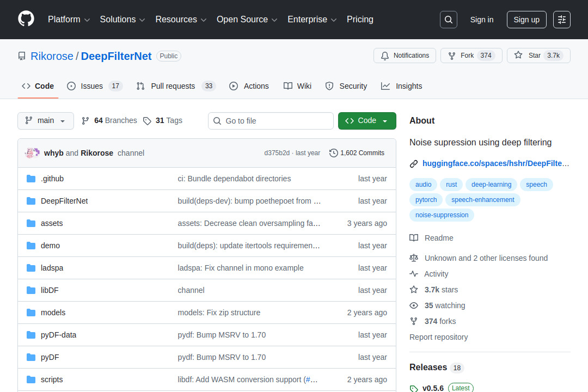The height and width of the screenshot is (392, 588).
Task: Follow the huggingface.co spaces link
Action: tap(496, 163)
